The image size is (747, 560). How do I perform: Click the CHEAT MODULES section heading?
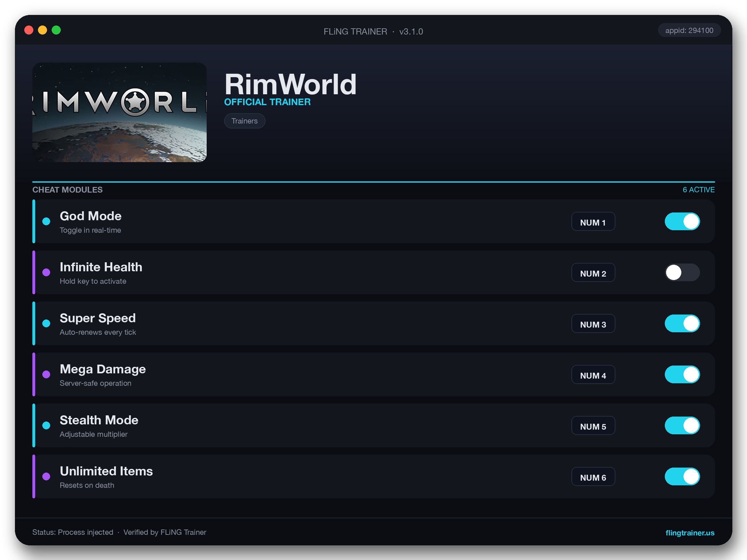68,190
